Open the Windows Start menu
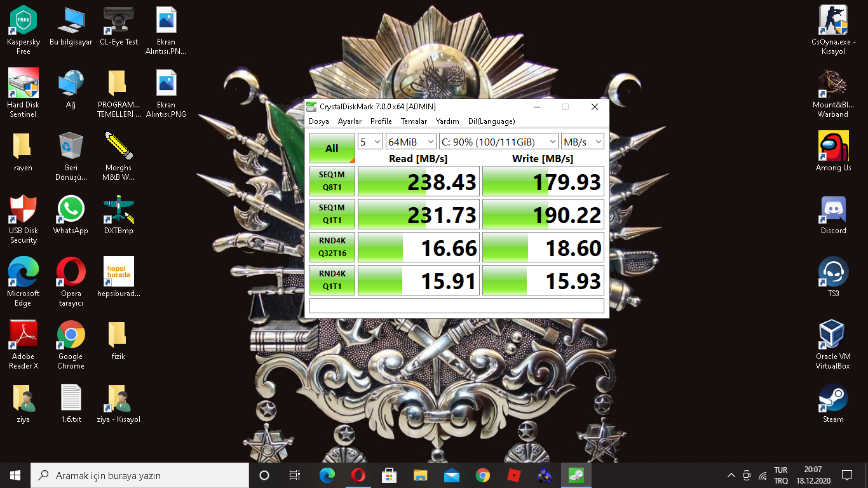Image resolution: width=868 pixels, height=488 pixels. [15, 475]
